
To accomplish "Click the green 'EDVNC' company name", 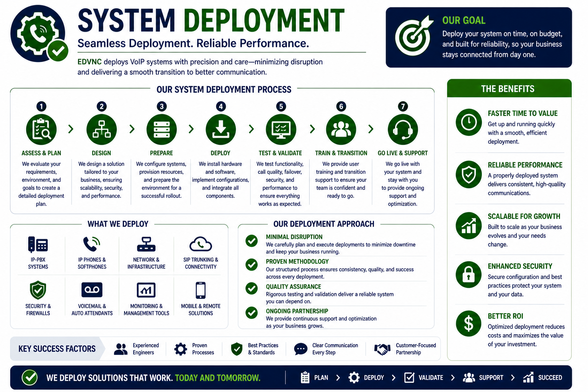I will point(90,62).
